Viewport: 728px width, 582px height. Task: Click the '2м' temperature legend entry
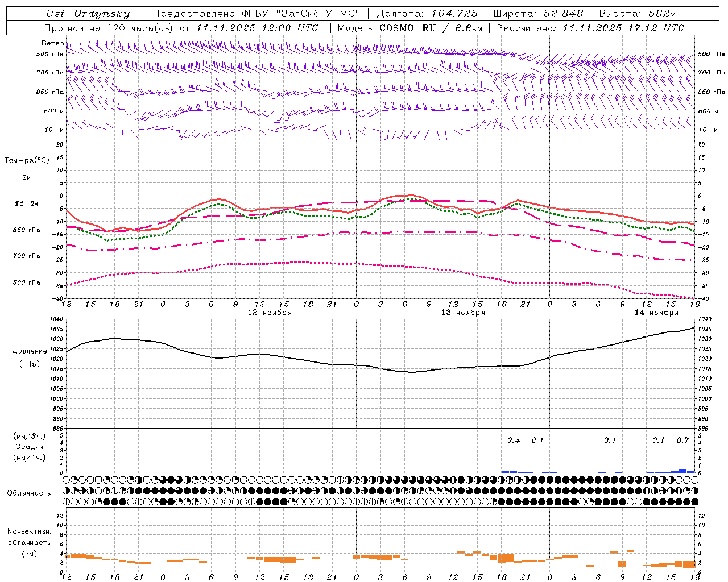[x=27, y=178]
